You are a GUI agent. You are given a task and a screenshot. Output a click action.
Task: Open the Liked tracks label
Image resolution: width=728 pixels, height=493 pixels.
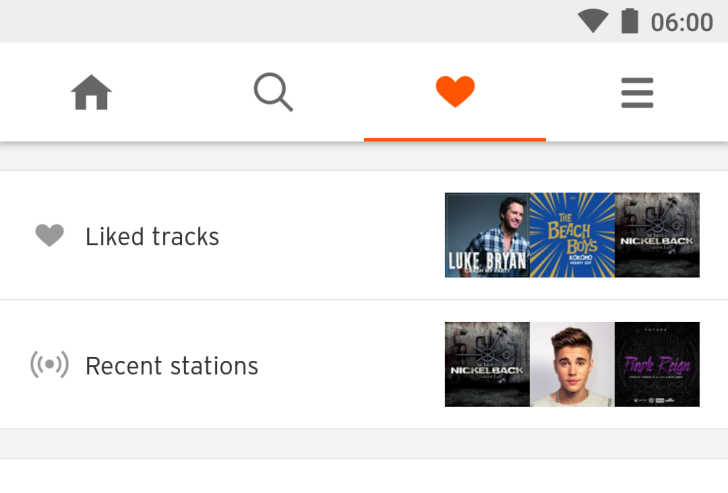[x=152, y=237]
